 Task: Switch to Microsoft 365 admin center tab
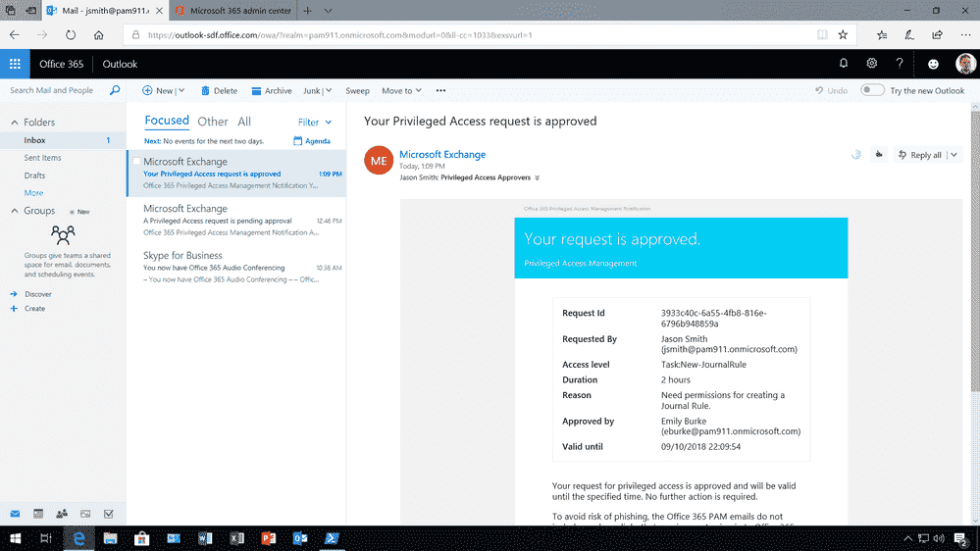point(232,11)
